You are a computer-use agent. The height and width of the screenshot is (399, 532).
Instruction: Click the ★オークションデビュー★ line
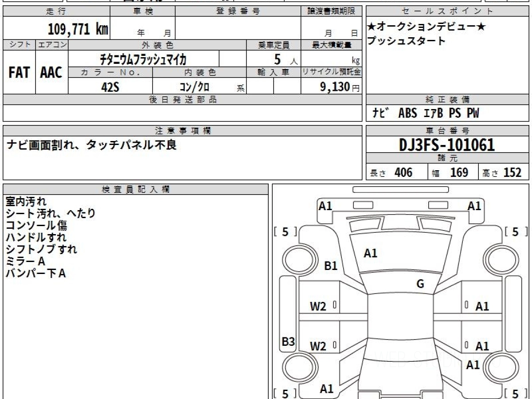click(x=426, y=27)
